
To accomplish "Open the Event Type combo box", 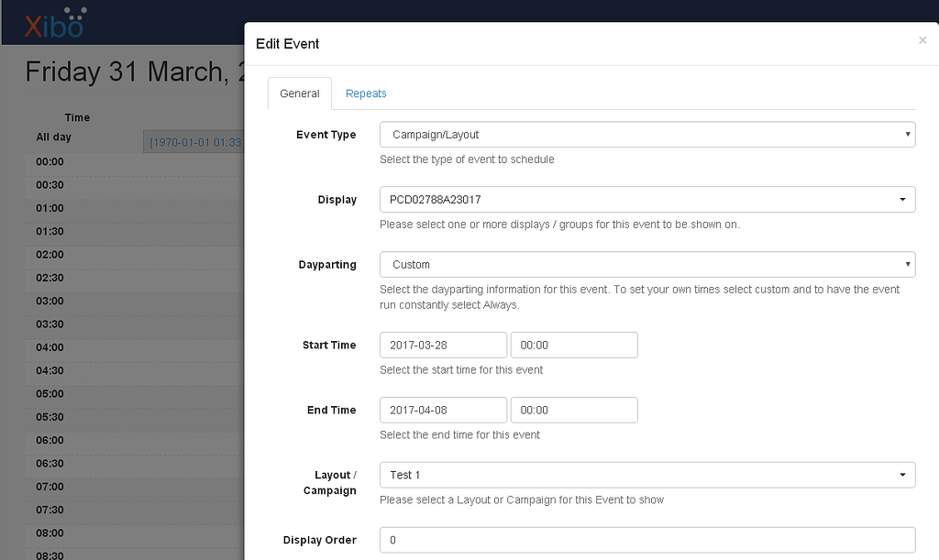I will (646, 134).
